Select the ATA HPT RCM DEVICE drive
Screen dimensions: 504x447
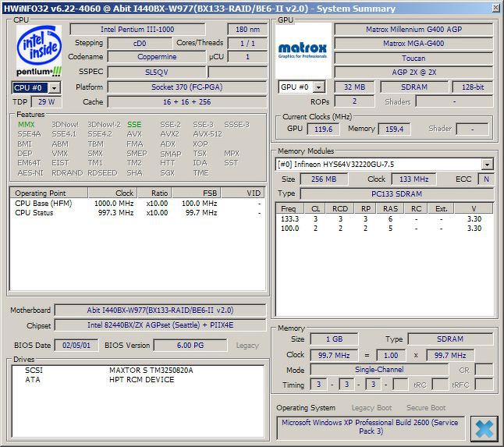pos(137,379)
